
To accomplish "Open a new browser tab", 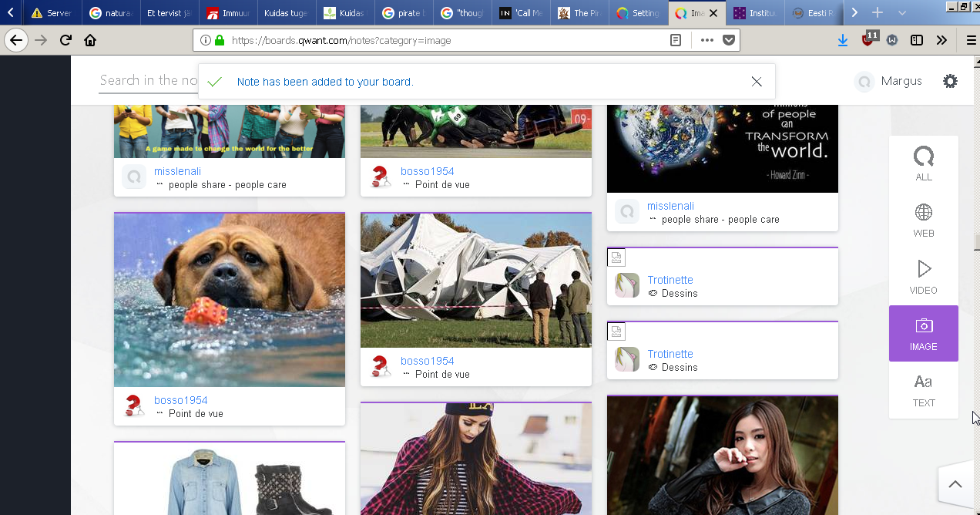I will (877, 12).
